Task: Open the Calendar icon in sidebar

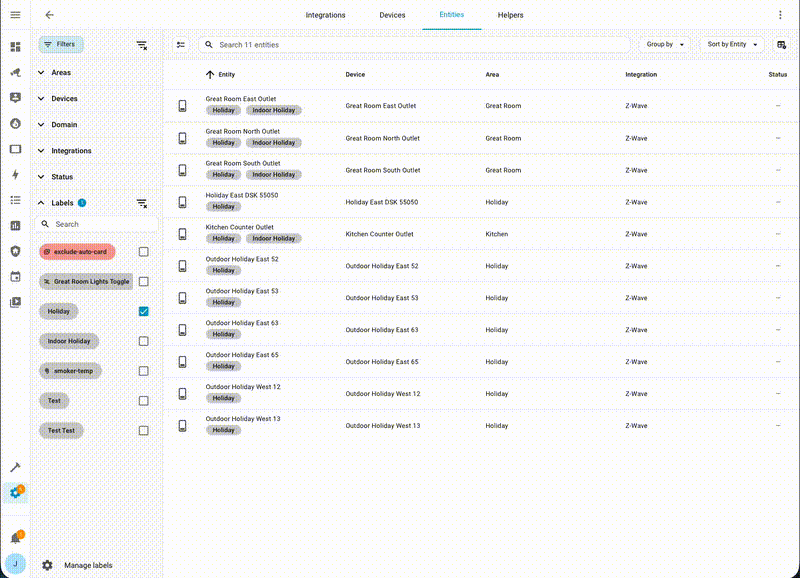Action: (15, 277)
